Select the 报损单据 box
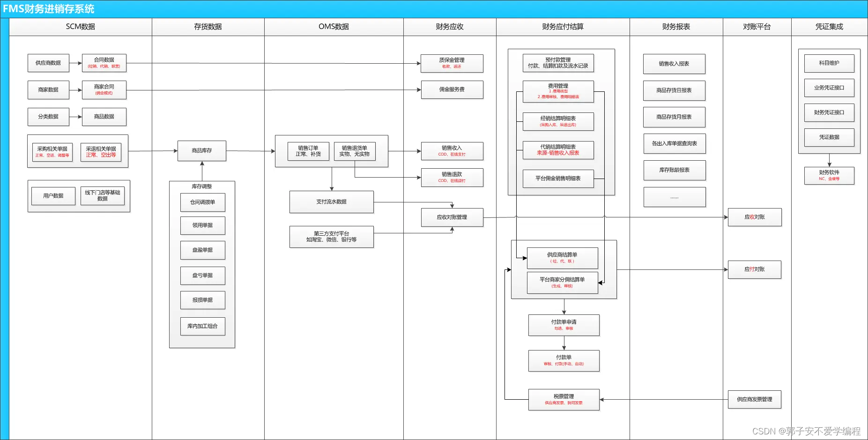 click(203, 300)
